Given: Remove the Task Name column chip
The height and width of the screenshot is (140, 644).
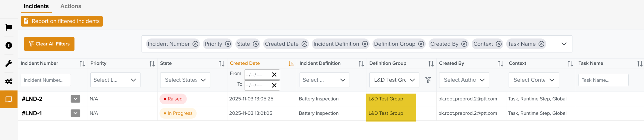Looking at the screenshot, I should point(541,44).
